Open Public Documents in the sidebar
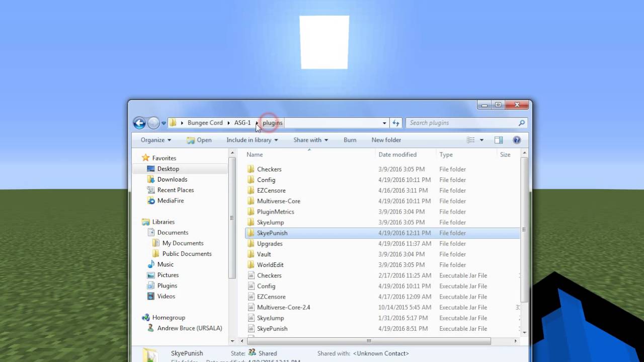644x362 pixels. pos(187,254)
